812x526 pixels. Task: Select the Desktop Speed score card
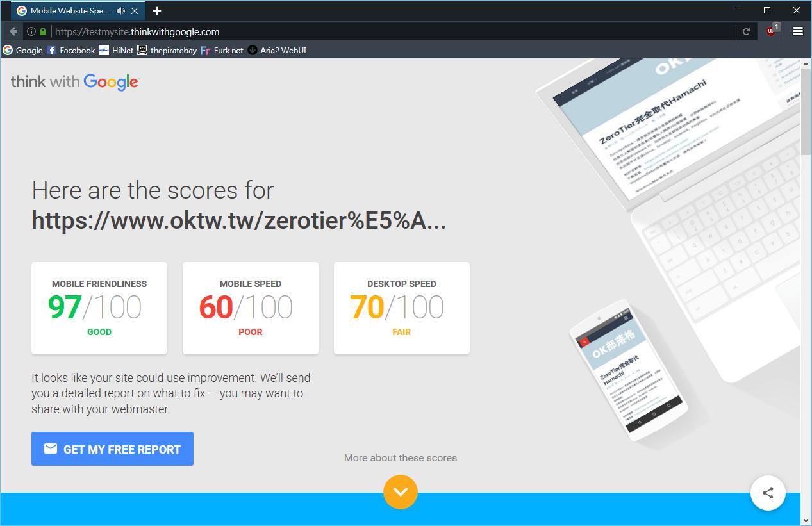pyautogui.click(x=402, y=308)
